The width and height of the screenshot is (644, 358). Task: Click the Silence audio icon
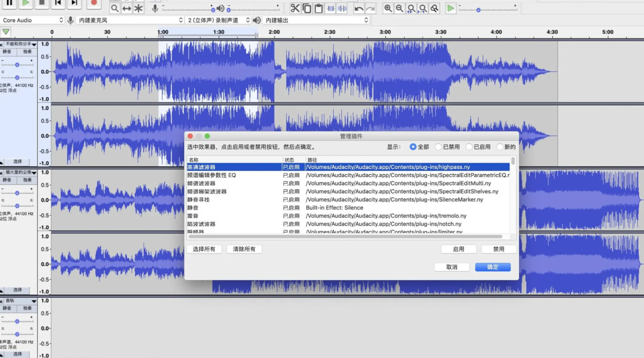coord(342,8)
